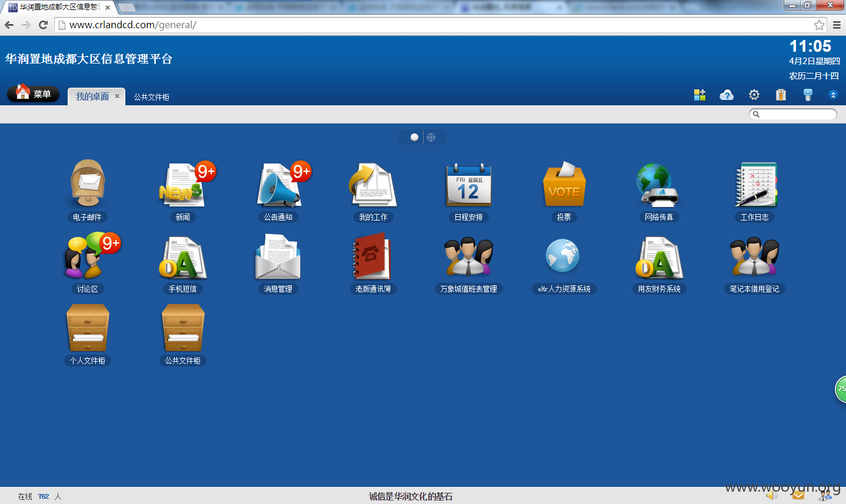Bookmark this page with the star icon
The width and height of the screenshot is (846, 504).
click(819, 25)
